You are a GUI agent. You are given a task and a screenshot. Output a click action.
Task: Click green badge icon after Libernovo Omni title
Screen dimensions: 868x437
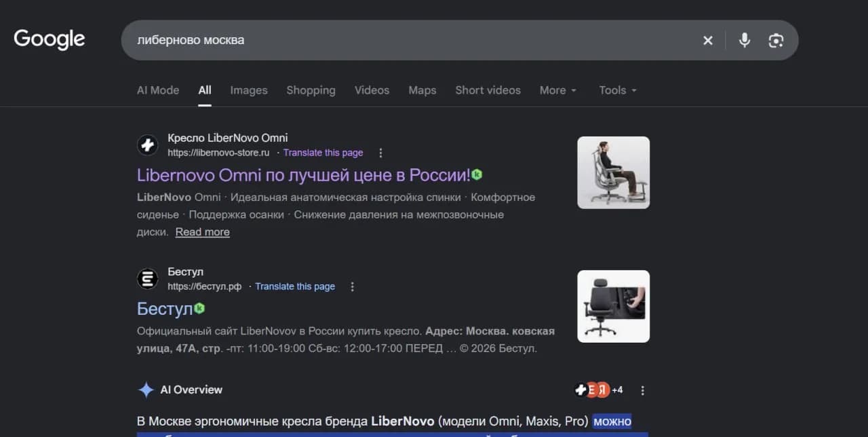(x=477, y=175)
